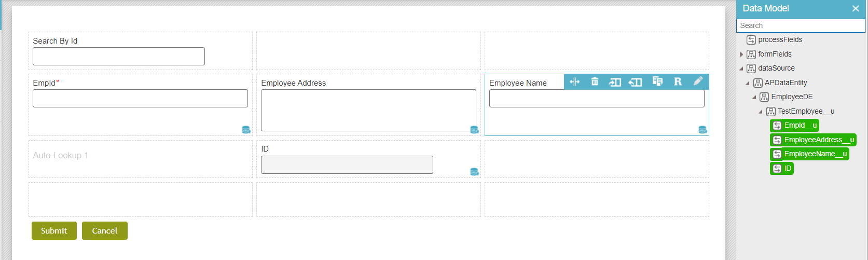868x260 pixels.
Task: Select processFields in the data model
Action: 780,40
